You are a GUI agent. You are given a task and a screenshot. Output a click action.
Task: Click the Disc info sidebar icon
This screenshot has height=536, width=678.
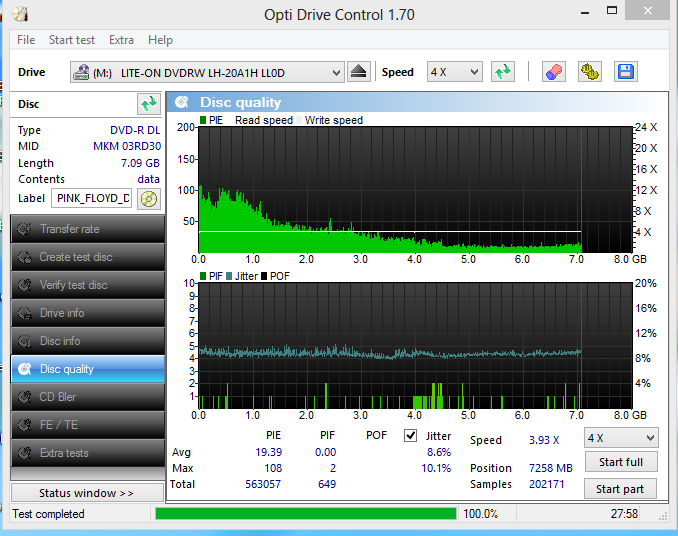(25, 341)
